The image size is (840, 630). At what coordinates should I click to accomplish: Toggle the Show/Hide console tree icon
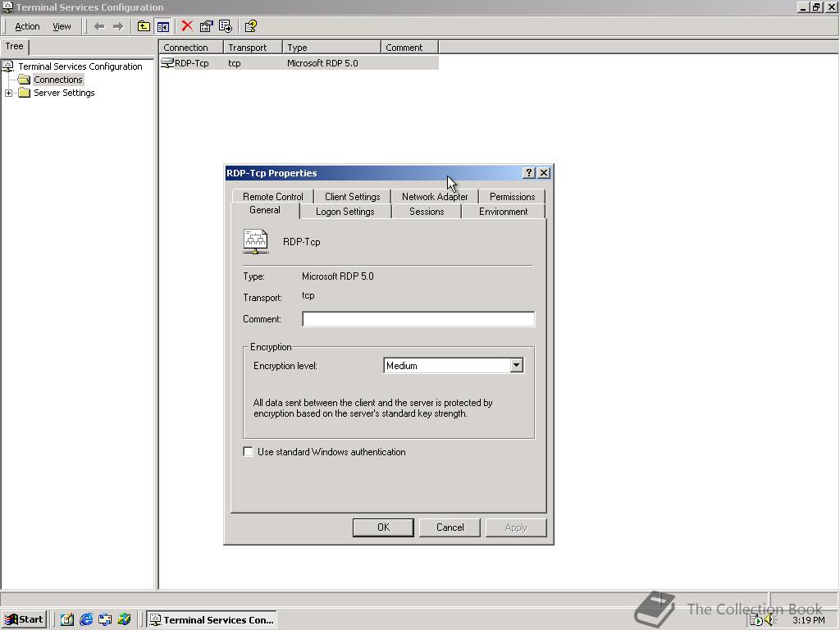(x=163, y=26)
